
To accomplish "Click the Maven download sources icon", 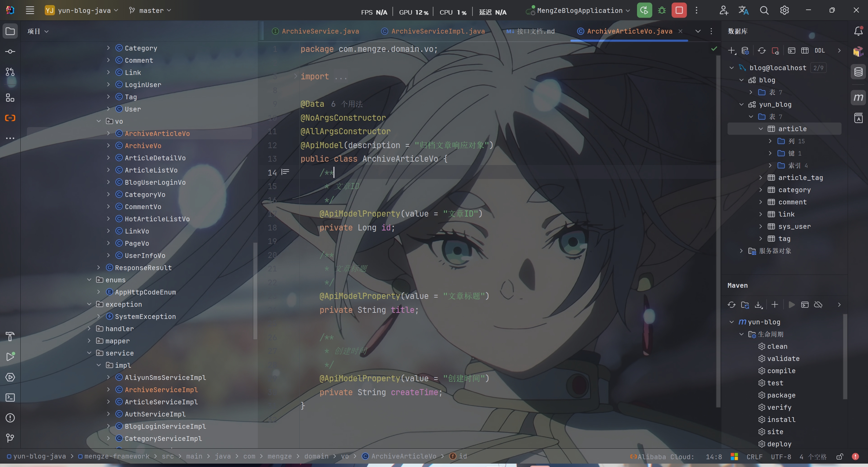I will (x=759, y=305).
